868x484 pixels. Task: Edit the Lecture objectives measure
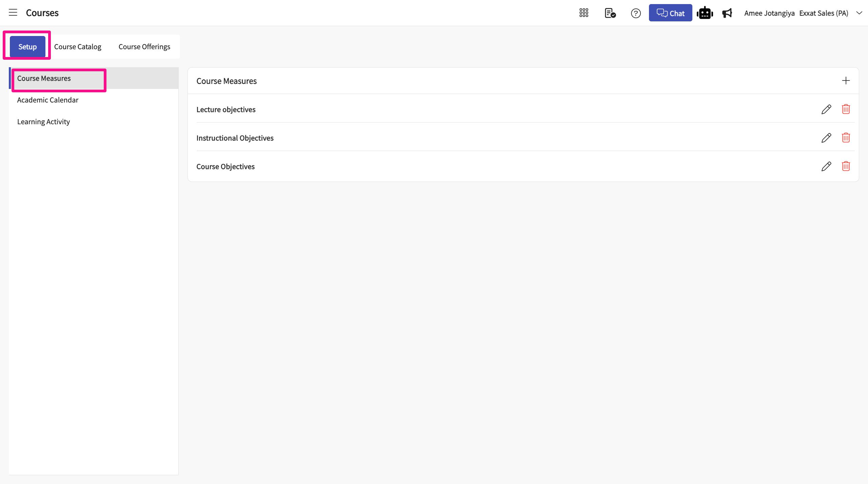[826, 109]
